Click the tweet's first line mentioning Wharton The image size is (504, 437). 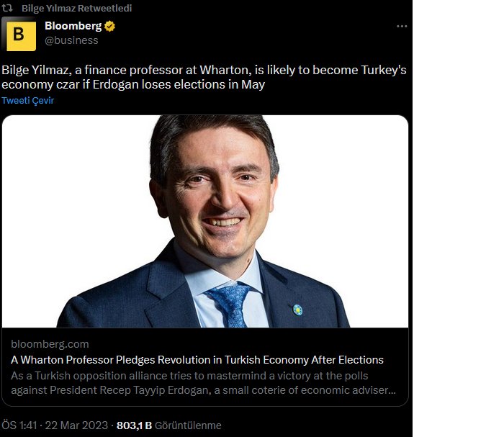coord(205,71)
